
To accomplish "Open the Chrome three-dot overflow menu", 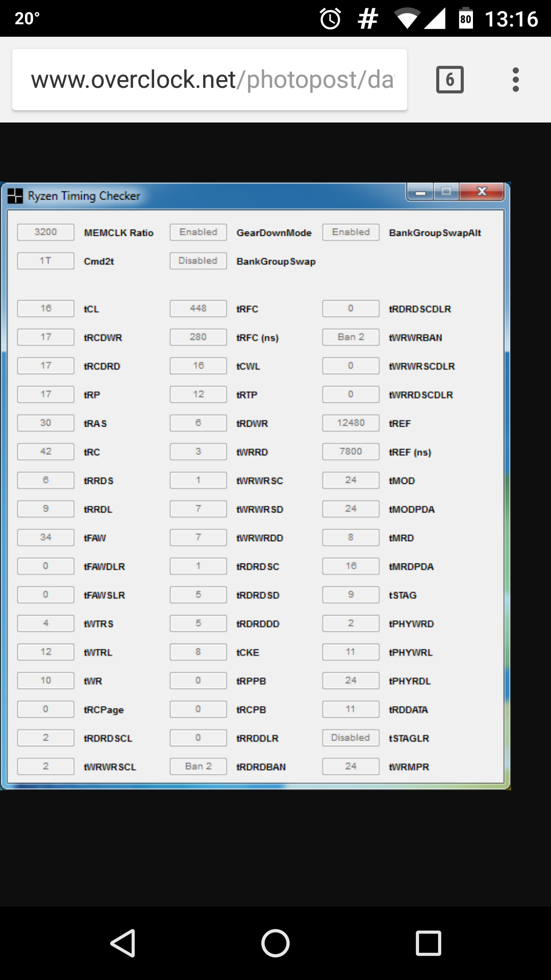I will point(516,80).
